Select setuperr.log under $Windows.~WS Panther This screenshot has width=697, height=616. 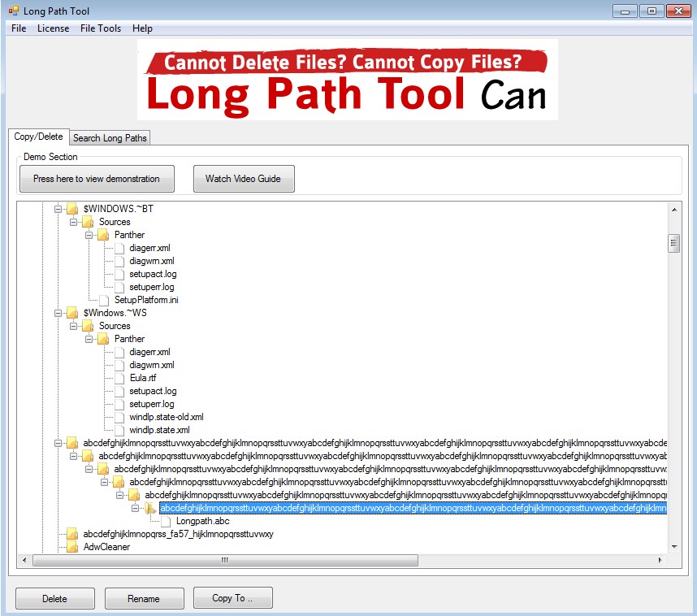[x=152, y=404]
